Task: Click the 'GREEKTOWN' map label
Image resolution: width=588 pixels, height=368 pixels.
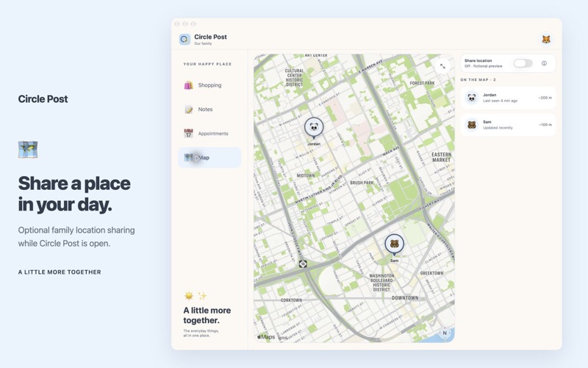Action: tap(431, 273)
